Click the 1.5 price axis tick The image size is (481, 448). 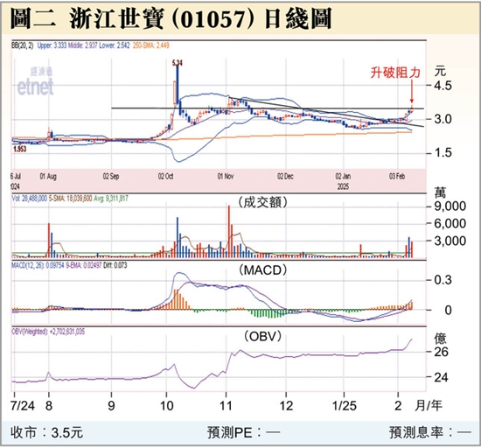tap(443, 152)
